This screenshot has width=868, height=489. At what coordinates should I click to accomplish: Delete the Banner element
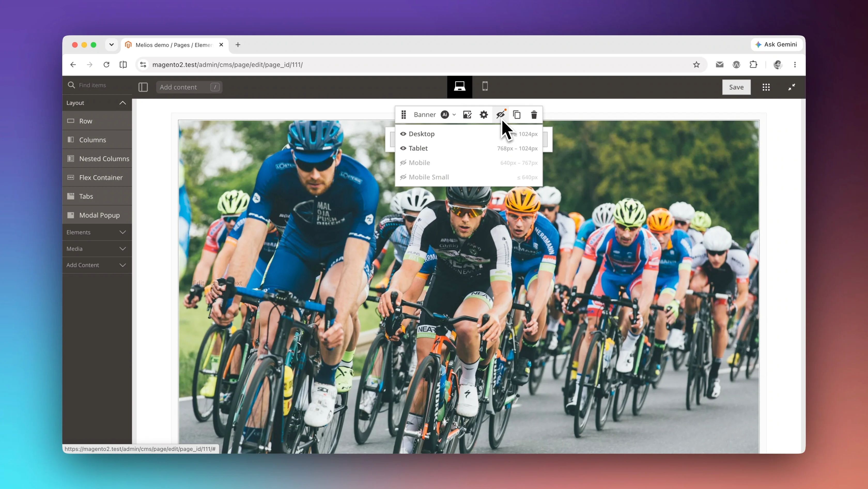pyautogui.click(x=534, y=114)
